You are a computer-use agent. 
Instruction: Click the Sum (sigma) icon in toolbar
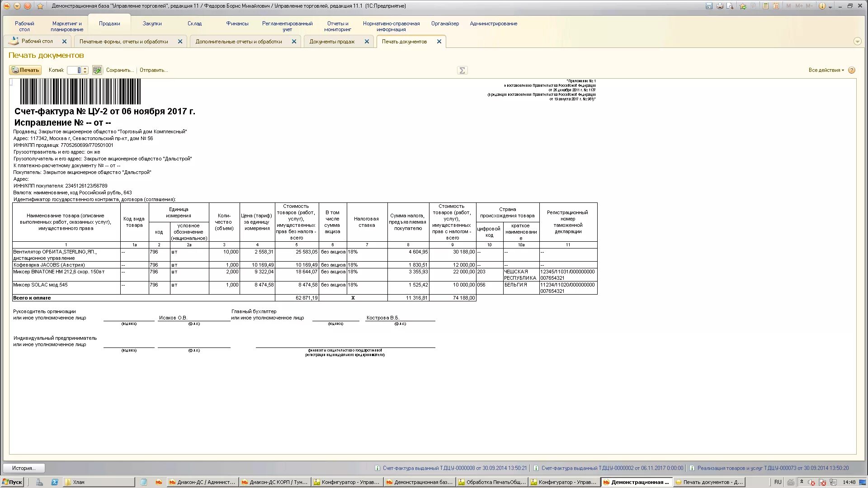tap(462, 70)
